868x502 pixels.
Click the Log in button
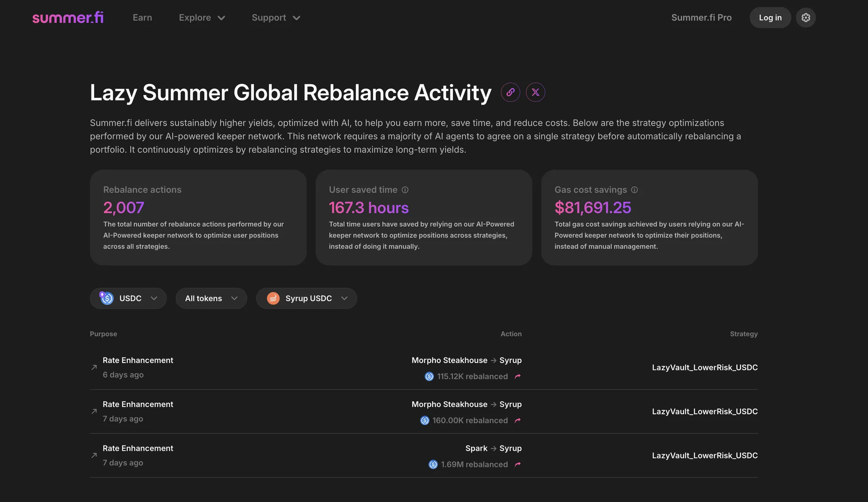tap(770, 18)
